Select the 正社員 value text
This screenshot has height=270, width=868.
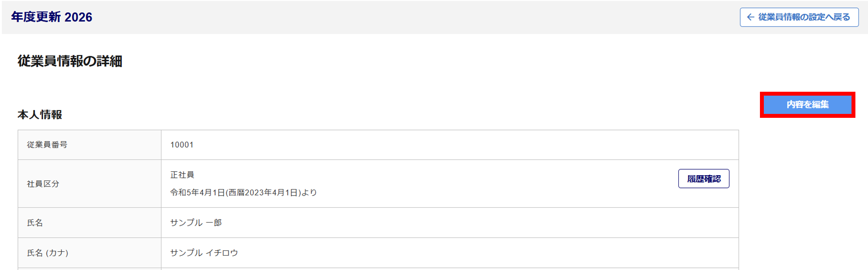coord(182,175)
